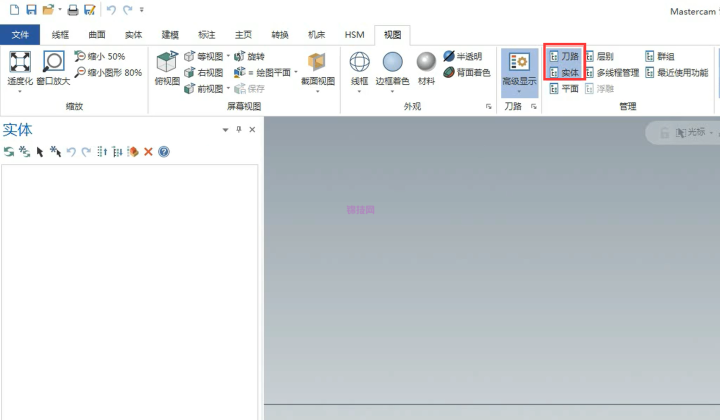Expand the 适度化 dropdown arrow
Screen dimensions: 720x420
coord(20,91)
